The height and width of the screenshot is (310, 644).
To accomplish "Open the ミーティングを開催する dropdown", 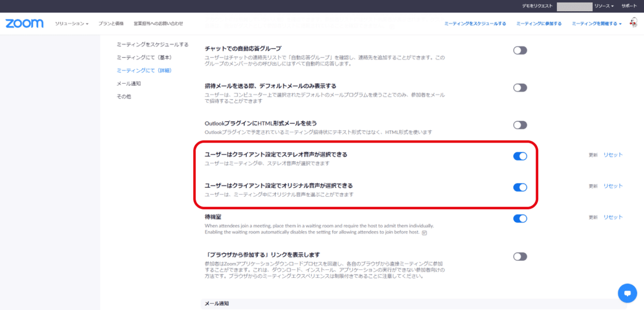I will [596, 24].
